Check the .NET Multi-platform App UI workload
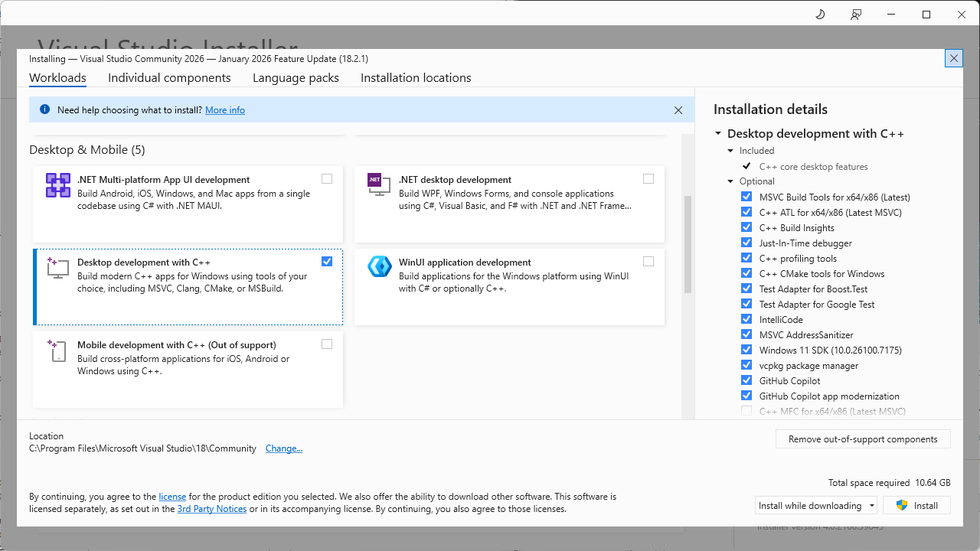The width and height of the screenshot is (980, 551). (x=327, y=179)
